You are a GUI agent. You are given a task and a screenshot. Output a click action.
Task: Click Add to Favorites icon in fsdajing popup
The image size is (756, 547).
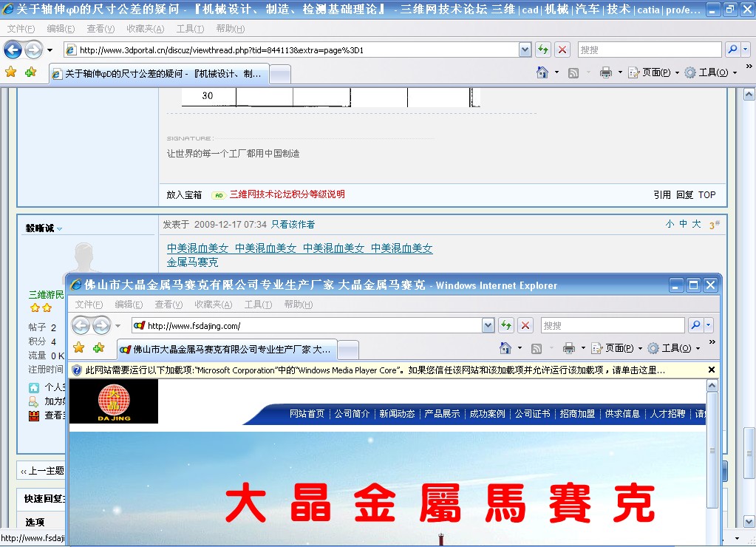99,347
